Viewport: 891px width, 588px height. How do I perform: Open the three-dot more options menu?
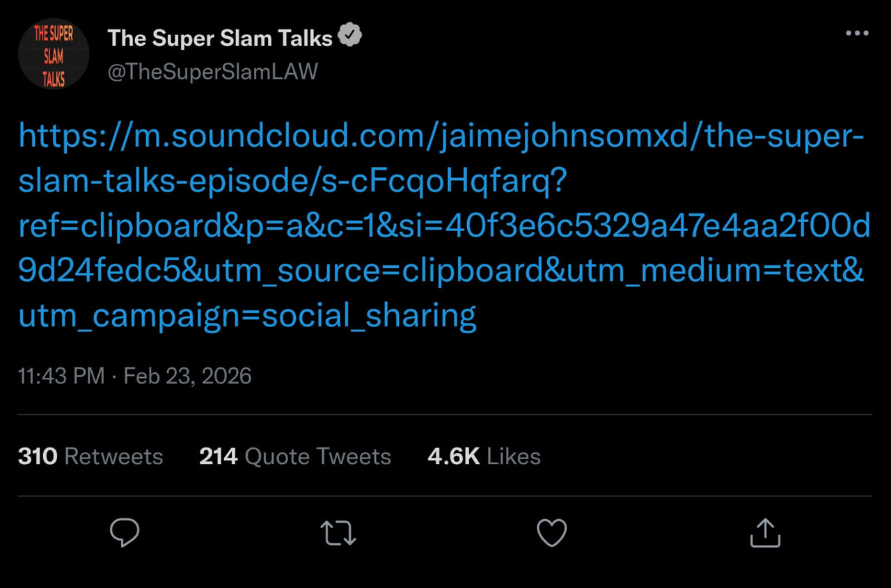[x=857, y=33]
